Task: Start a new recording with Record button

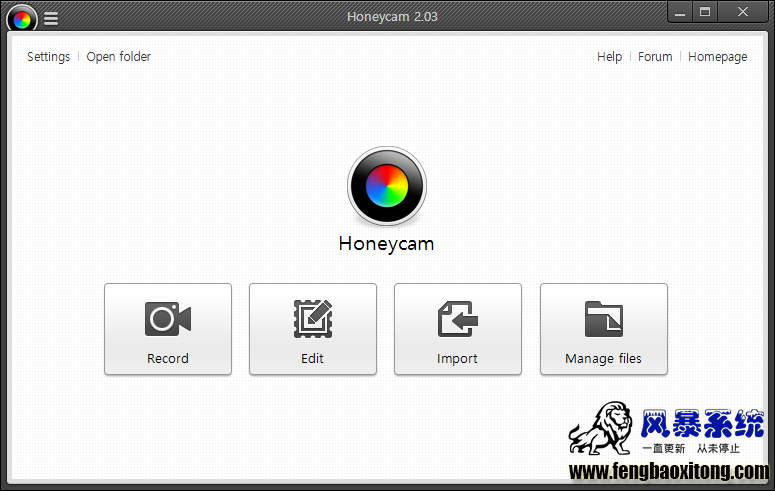Action: tap(168, 329)
